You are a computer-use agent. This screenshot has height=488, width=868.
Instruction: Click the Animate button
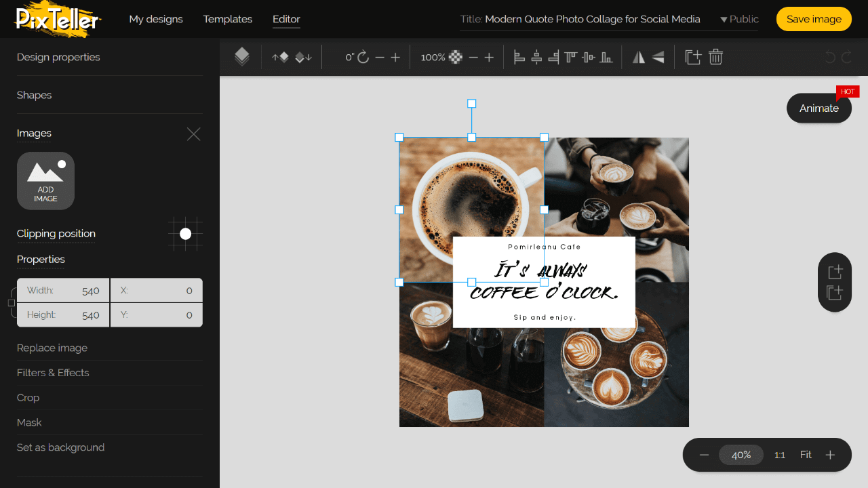point(819,108)
